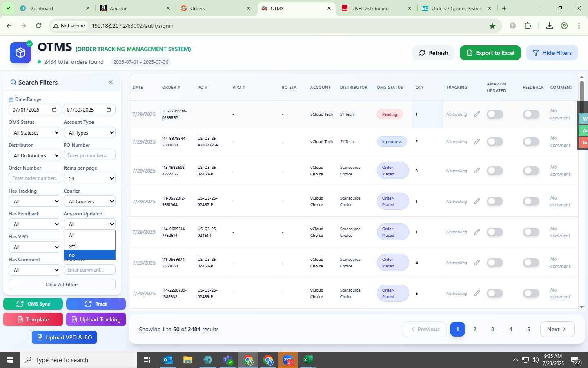Select 'yes' in Amazon Updated list

point(89,245)
